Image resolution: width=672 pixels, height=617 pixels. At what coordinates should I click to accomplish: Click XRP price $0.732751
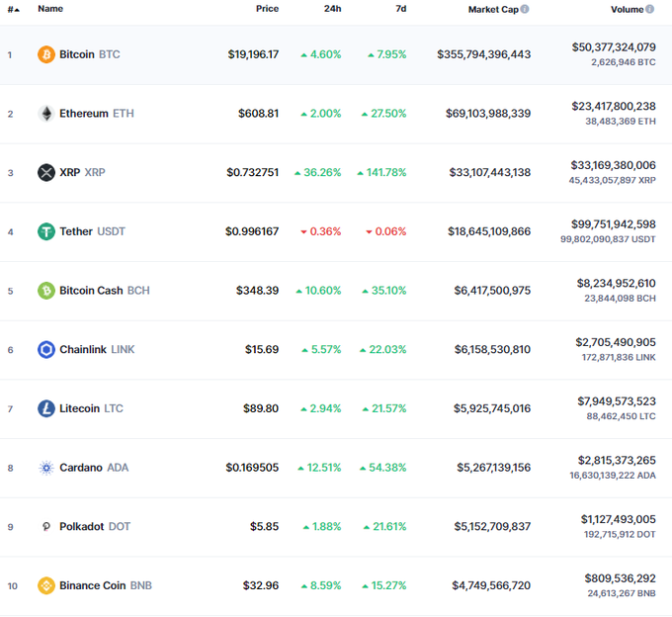(x=253, y=172)
